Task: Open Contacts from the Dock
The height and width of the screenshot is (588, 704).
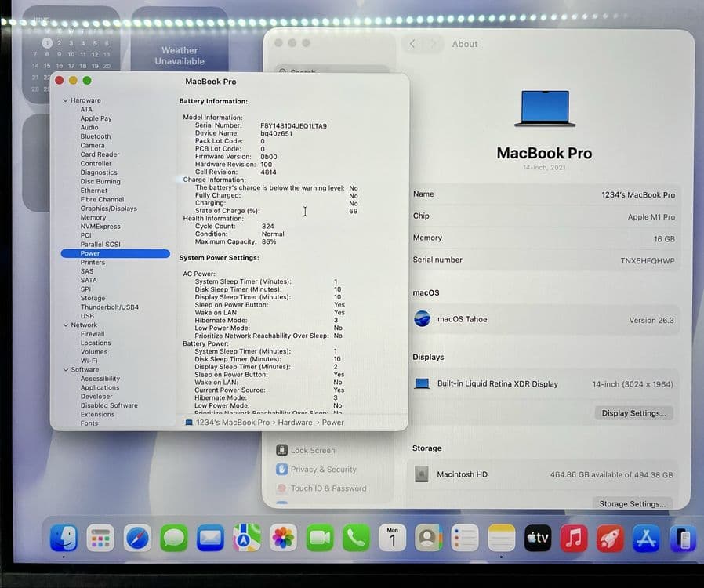Action: [x=428, y=537]
